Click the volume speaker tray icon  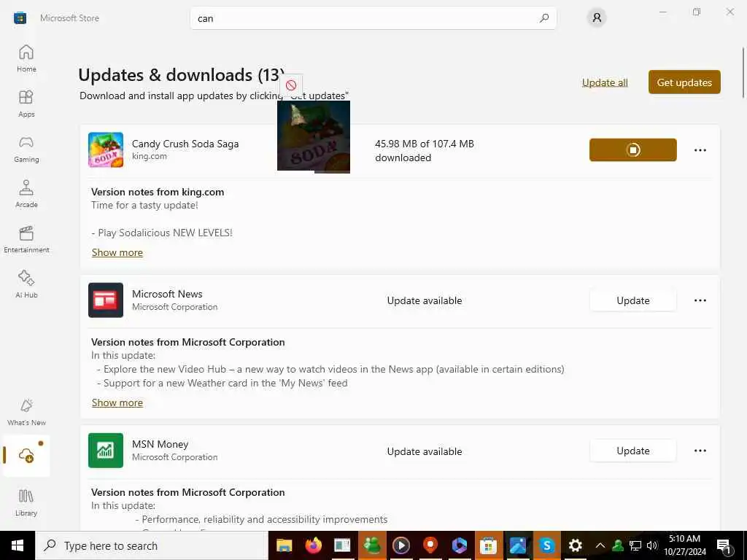pyautogui.click(x=651, y=545)
